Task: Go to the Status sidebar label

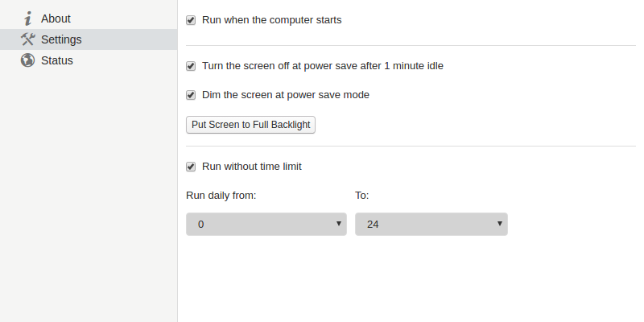Action: (x=56, y=60)
